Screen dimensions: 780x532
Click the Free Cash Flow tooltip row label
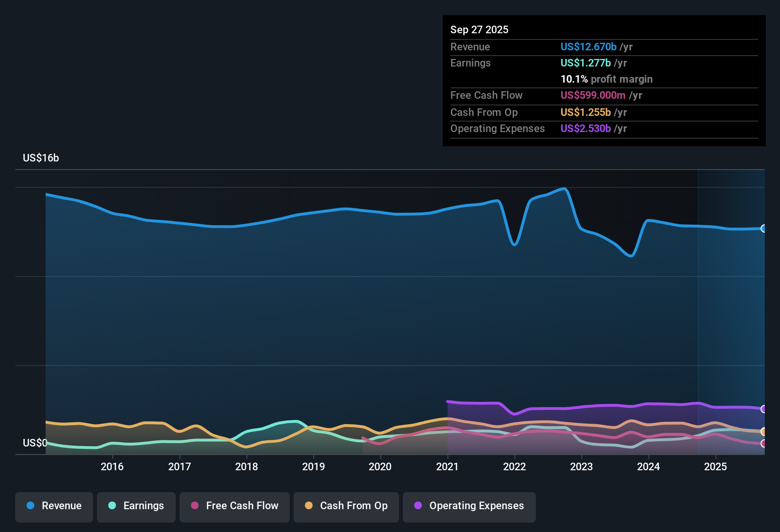click(486, 95)
